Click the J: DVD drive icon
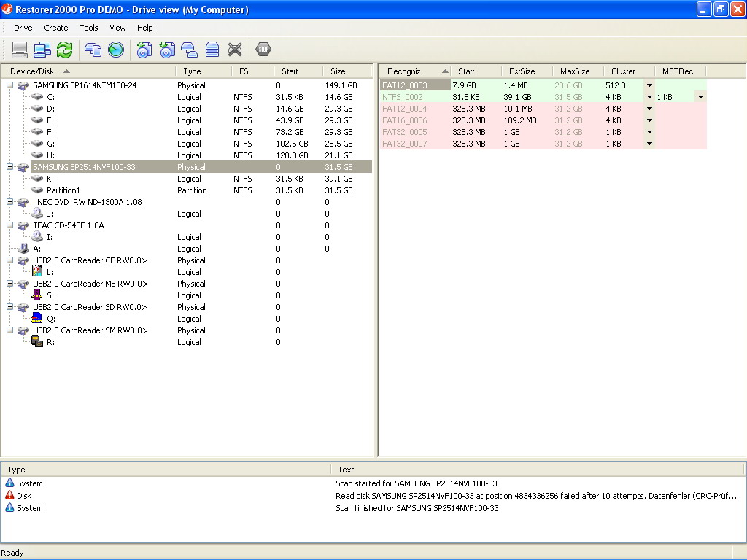Screen dimensions: 747x560 coord(37,213)
